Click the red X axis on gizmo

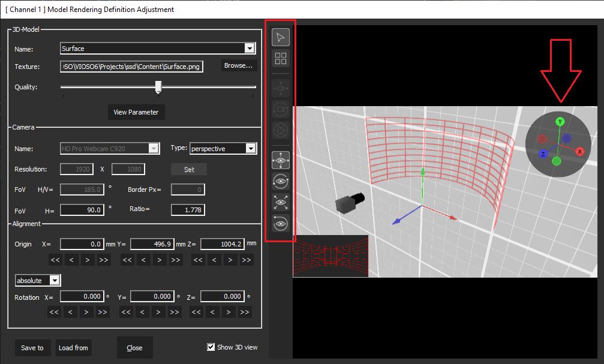[x=580, y=152]
